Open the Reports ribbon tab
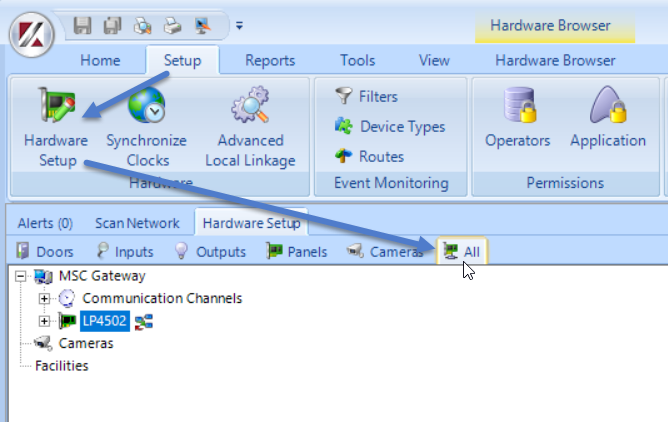 270,60
